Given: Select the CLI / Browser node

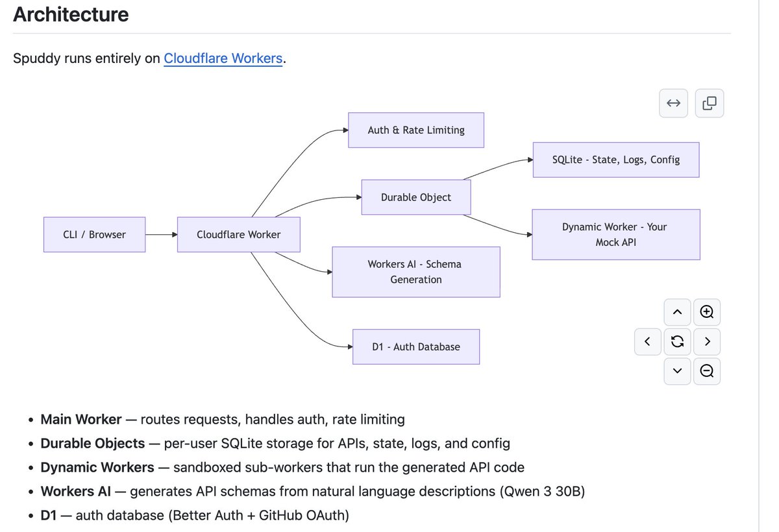Looking at the screenshot, I should 94,234.
